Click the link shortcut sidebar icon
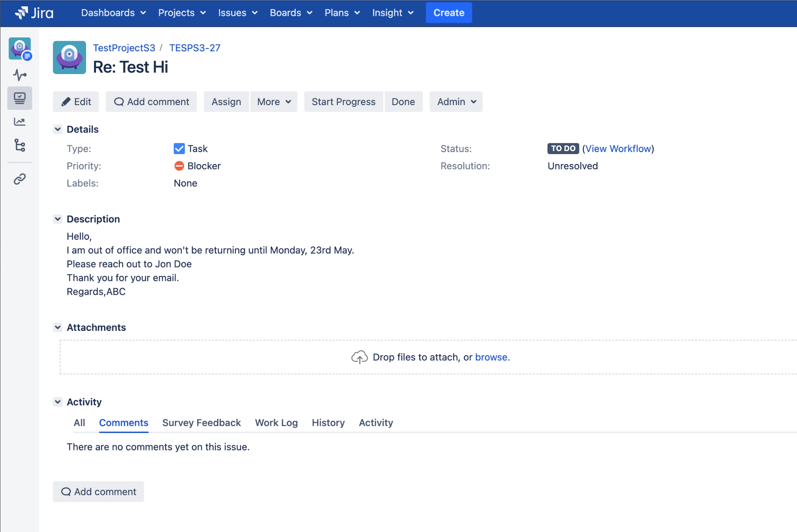This screenshot has width=797, height=532. click(20, 179)
